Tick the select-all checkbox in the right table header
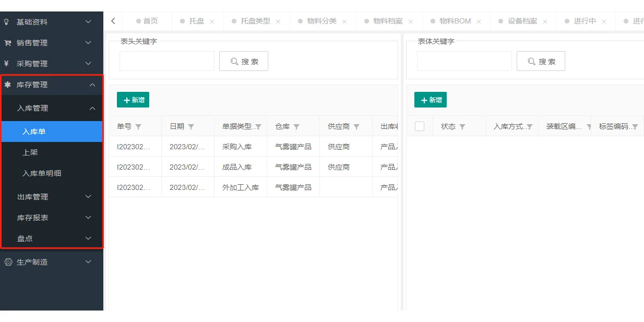 coord(420,126)
